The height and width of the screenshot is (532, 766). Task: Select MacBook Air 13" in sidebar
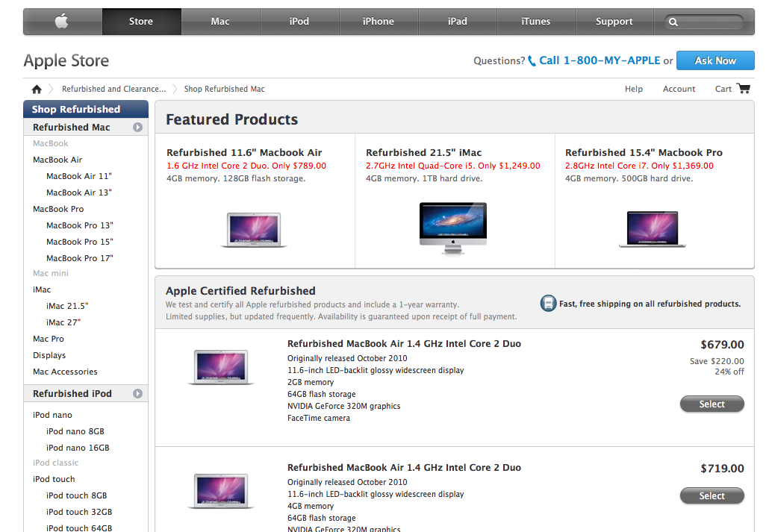coord(79,193)
